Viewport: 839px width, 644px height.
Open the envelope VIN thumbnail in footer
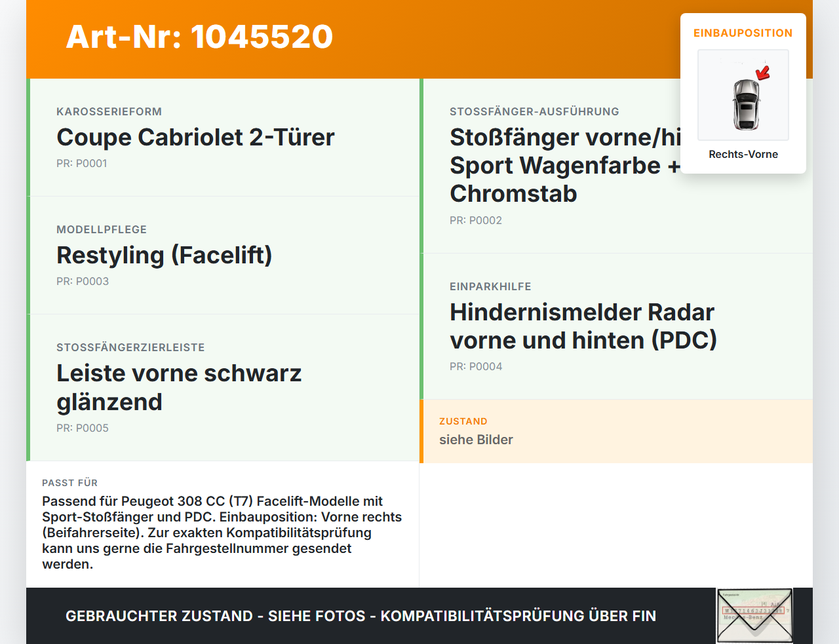[x=754, y=616]
